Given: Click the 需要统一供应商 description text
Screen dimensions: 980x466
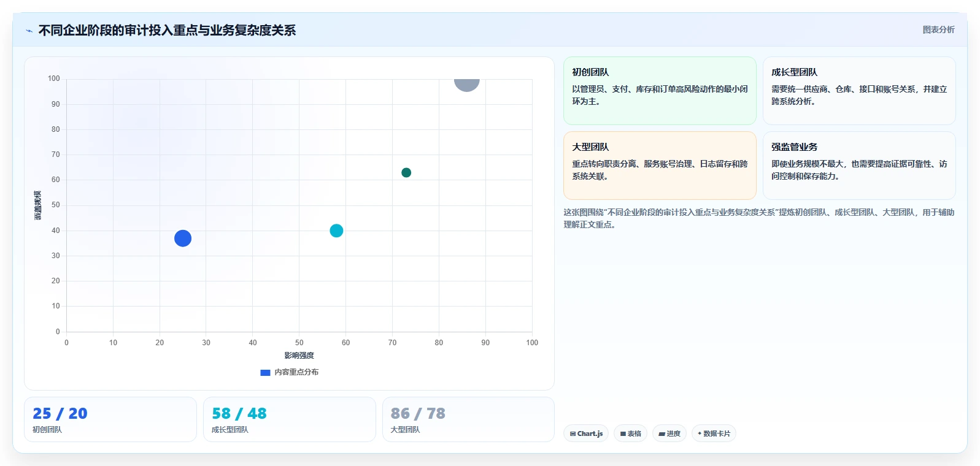Looking at the screenshot, I should coord(859,95).
